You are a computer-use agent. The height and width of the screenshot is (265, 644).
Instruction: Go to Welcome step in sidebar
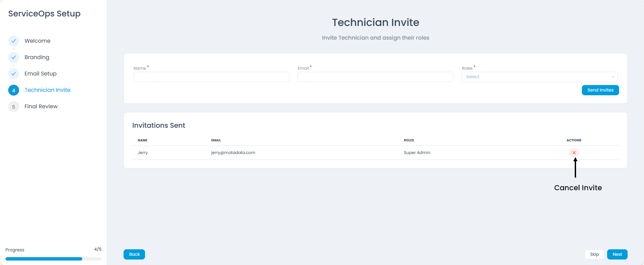[x=37, y=41]
